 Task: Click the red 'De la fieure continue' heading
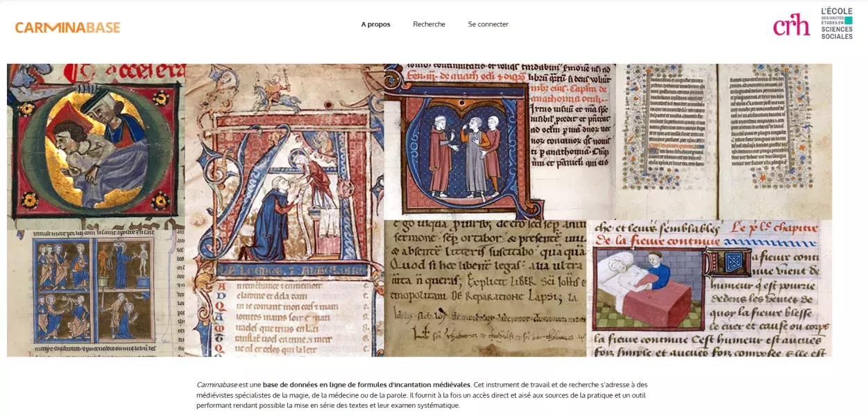coord(649,241)
